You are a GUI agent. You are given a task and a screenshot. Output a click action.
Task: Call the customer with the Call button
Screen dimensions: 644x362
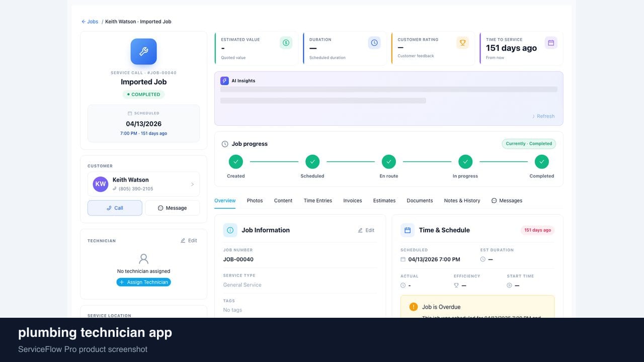[x=115, y=208]
